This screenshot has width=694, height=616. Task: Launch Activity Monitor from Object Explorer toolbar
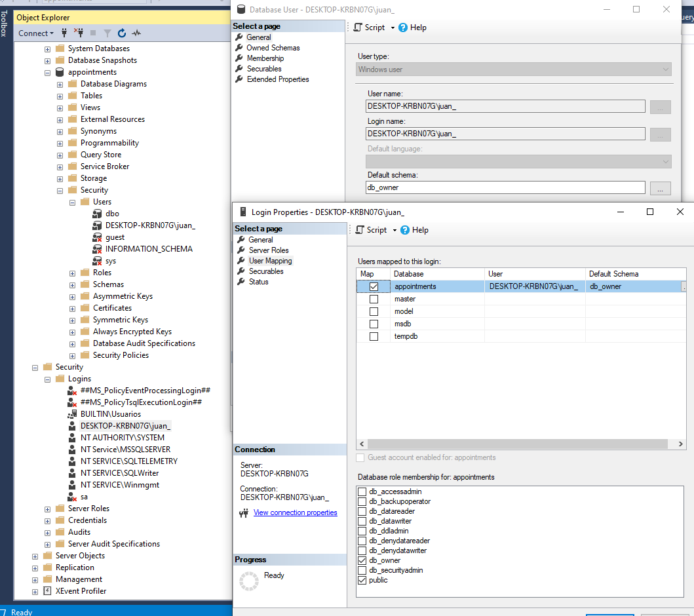(x=137, y=33)
